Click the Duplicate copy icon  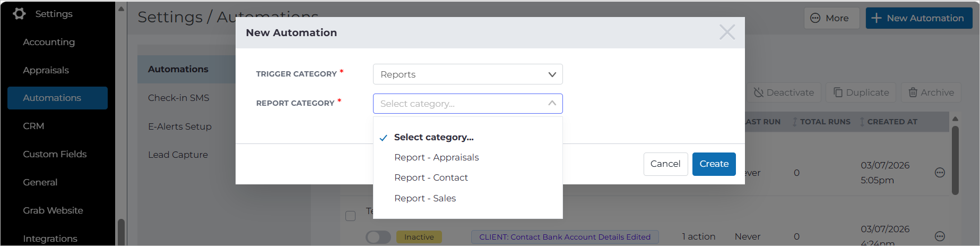click(x=838, y=92)
